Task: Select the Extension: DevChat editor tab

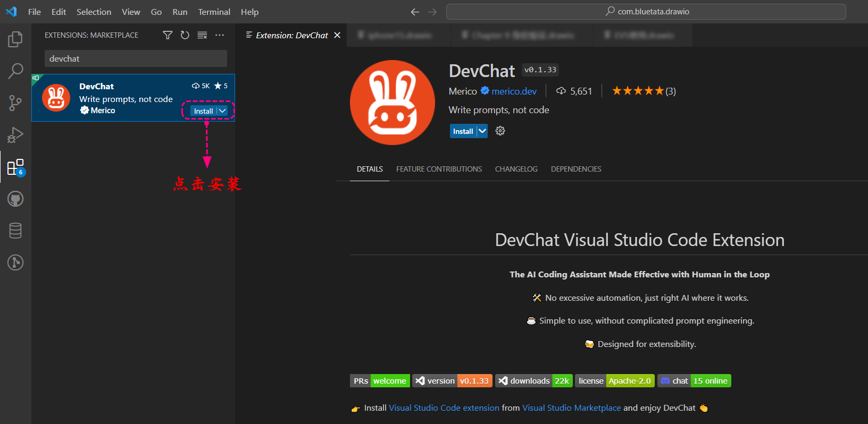Action: [x=291, y=35]
